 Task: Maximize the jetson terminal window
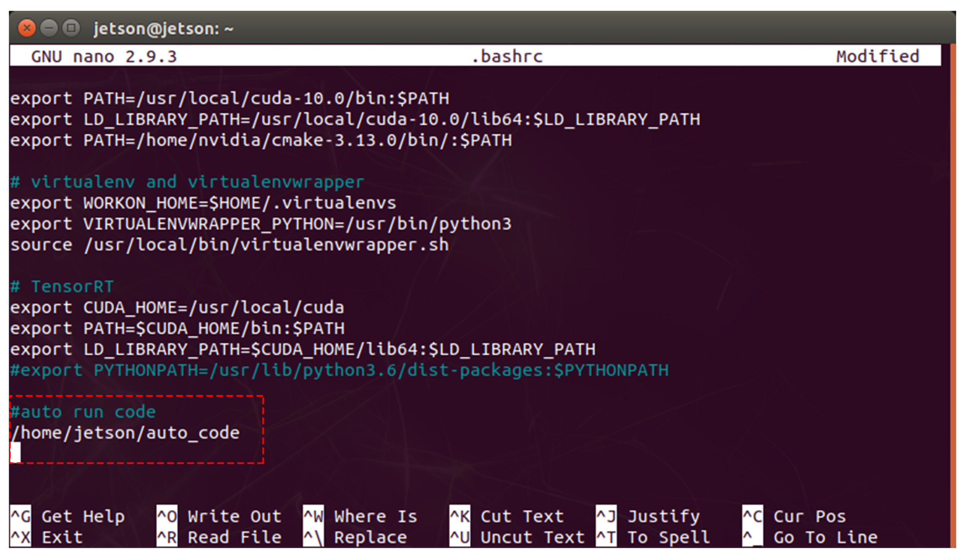click(71, 28)
